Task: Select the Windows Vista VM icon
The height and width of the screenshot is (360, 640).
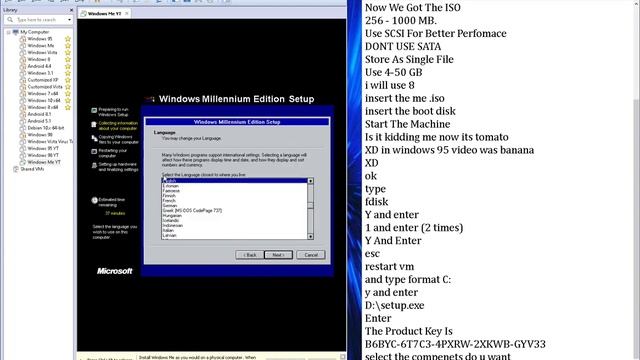Action: [x=23, y=53]
